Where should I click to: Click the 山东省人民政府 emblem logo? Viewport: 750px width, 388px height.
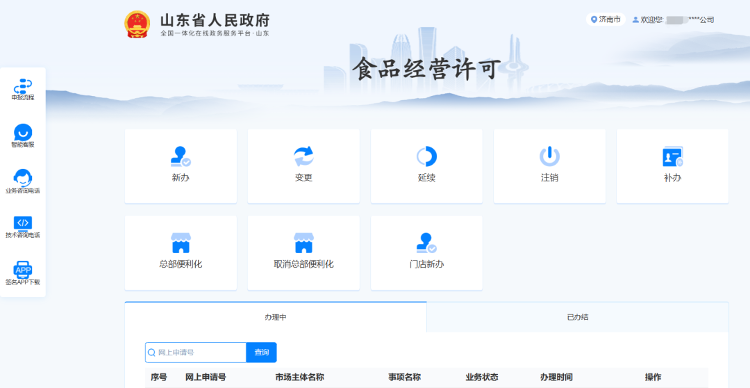coord(137,24)
